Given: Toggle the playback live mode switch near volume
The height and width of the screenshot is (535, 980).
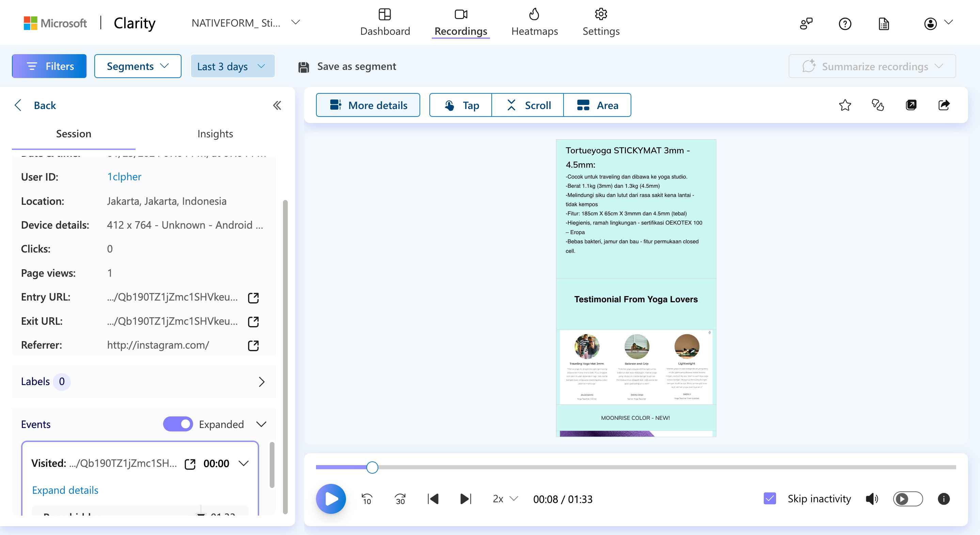Looking at the screenshot, I should tap(908, 499).
